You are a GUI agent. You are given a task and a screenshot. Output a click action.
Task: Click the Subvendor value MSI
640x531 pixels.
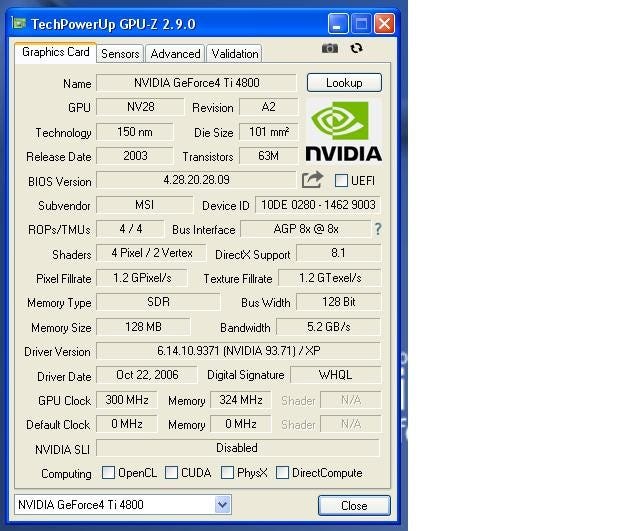144,204
